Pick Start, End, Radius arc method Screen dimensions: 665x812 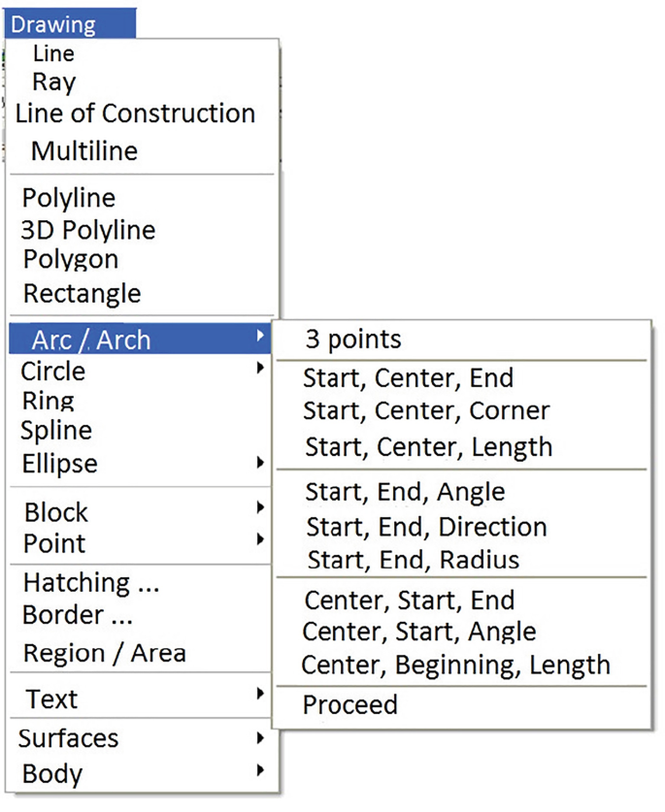pos(413,560)
